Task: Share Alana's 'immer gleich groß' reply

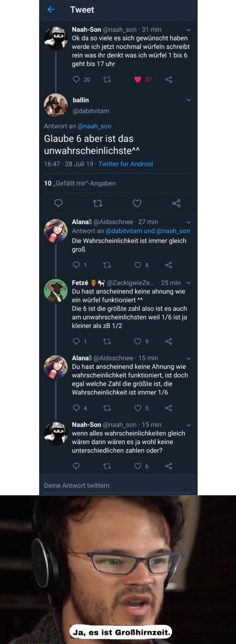Action: click(x=168, y=265)
